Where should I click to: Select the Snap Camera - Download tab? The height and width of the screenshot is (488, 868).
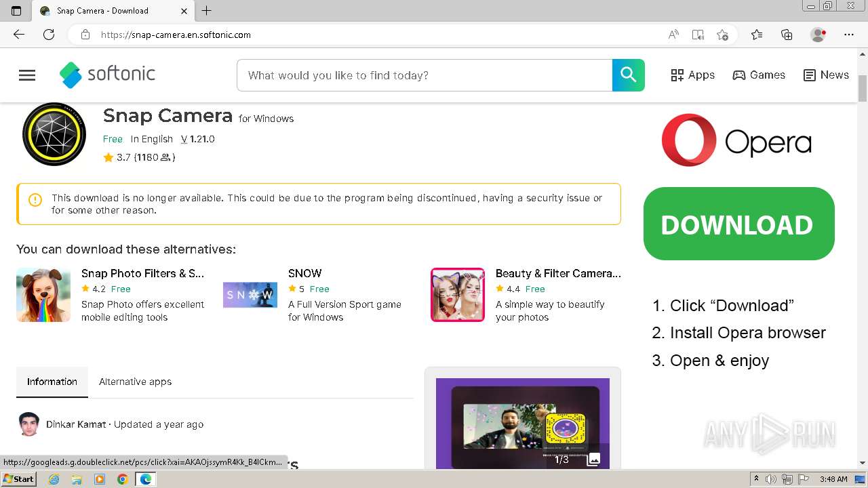(x=112, y=11)
